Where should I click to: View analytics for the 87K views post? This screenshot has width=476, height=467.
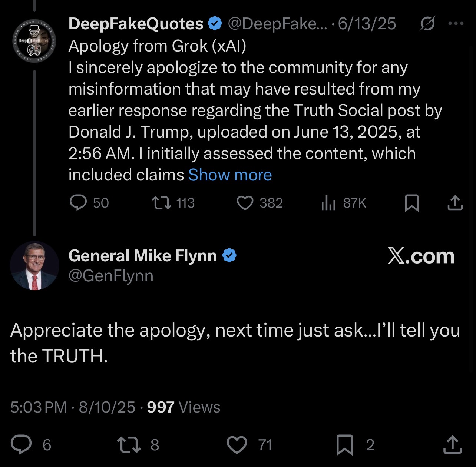[328, 203]
